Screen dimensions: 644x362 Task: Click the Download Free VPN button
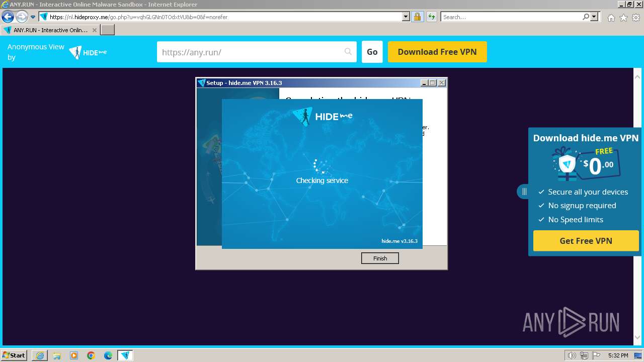pos(437,52)
